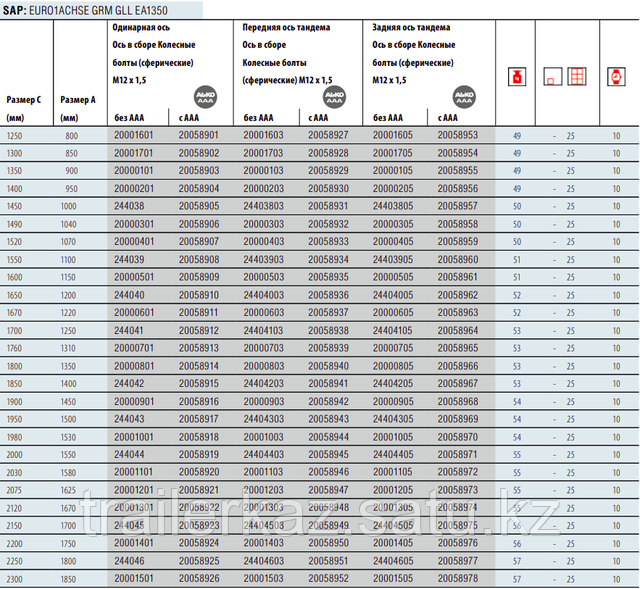Click size C value 1250
Image resolution: width=640 pixels, height=589 pixels.
[x=14, y=136]
